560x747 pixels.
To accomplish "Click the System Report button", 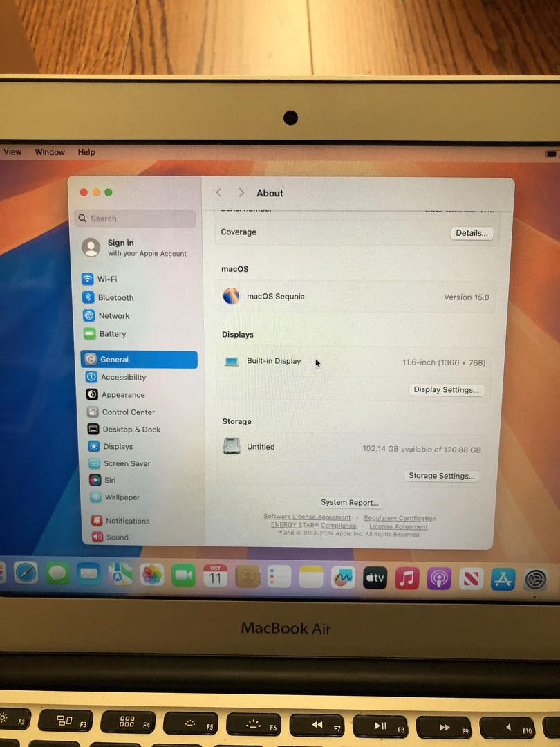I will click(350, 503).
